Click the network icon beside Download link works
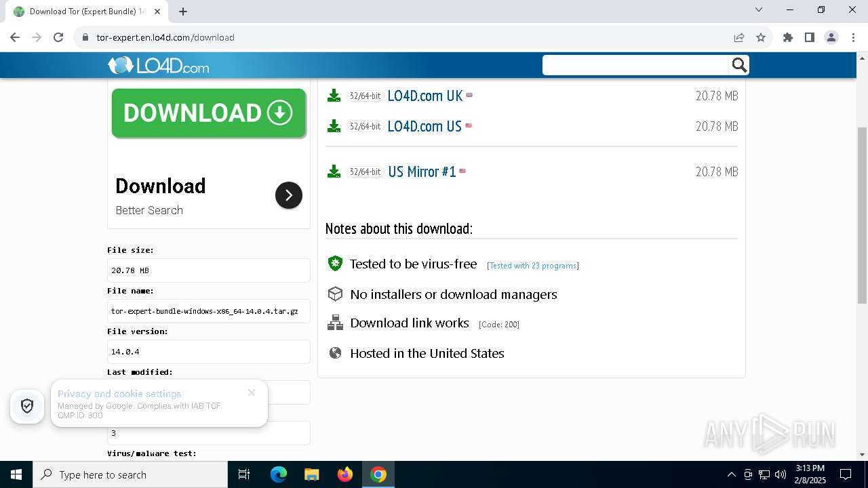This screenshot has width=868, height=488. point(335,323)
